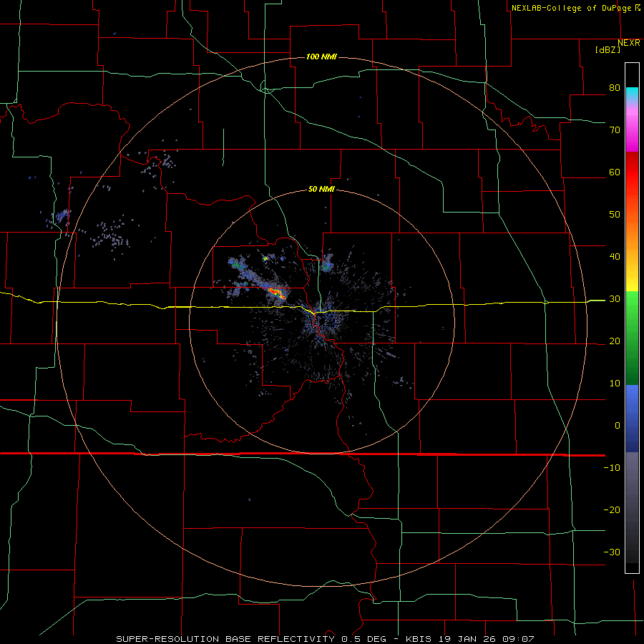Click the 100 NMI range ring label
This screenshot has width=644, height=644.
tap(321, 57)
